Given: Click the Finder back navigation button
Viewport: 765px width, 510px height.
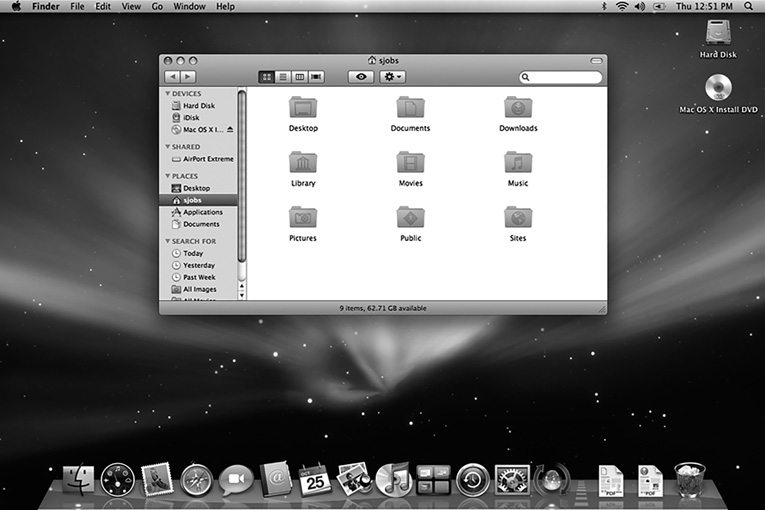Looking at the screenshot, I should 172,77.
